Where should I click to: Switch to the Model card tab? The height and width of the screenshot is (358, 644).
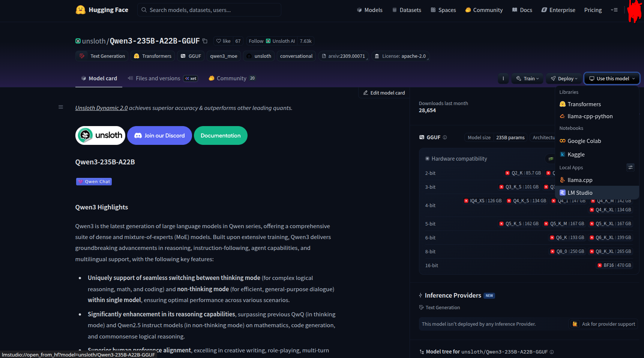click(x=99, y=78)
